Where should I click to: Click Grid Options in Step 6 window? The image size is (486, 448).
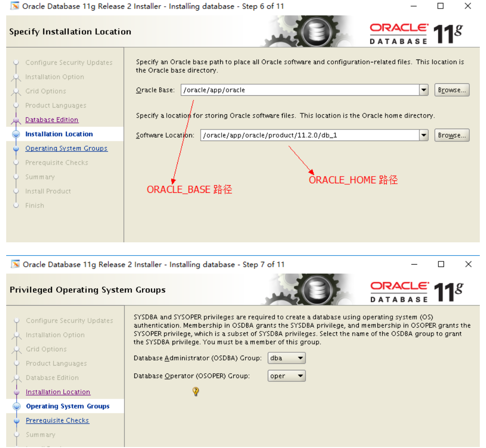click(x=46, y=91)
